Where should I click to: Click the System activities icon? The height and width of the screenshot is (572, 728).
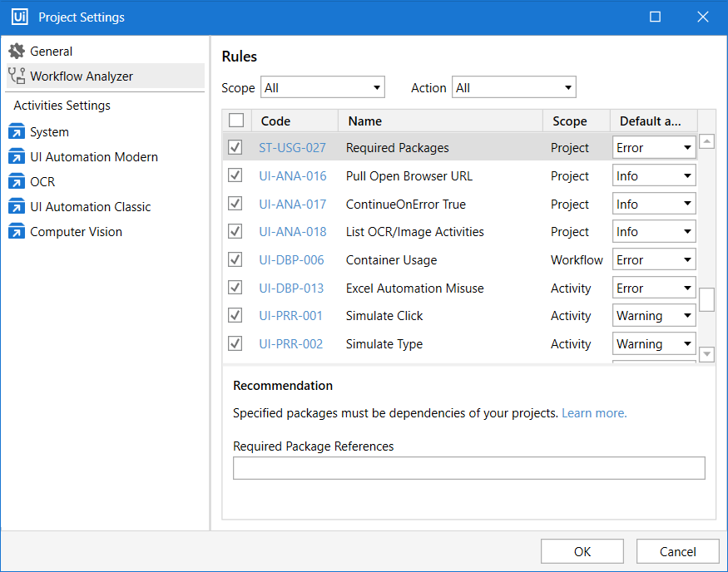(17, 132)
